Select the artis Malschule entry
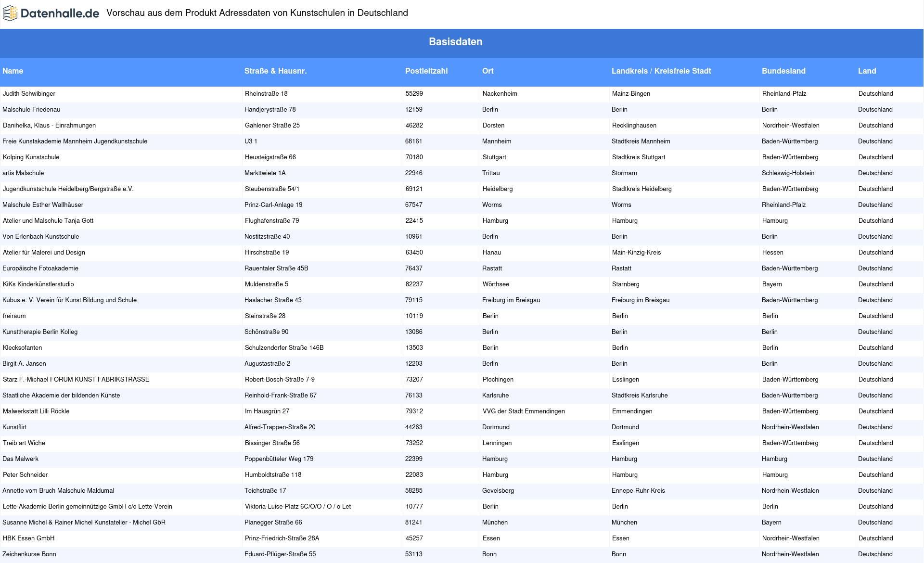 pyautogui.click(x=23, y=173)
